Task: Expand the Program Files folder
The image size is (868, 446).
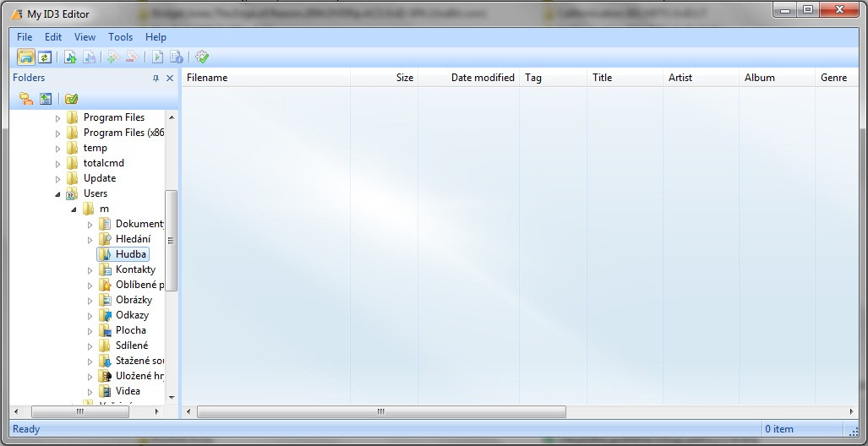Action: tap(57, 118)
